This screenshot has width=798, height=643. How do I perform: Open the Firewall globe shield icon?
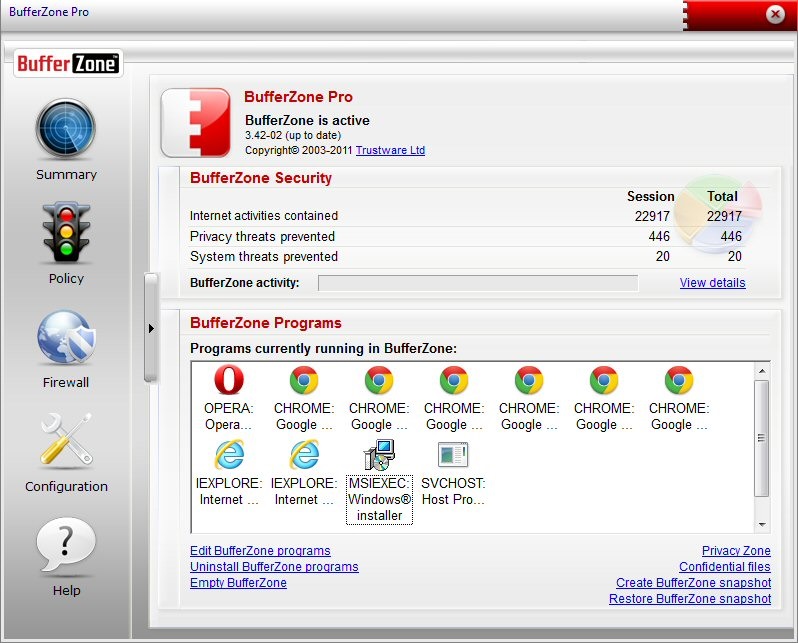(66, 337)
